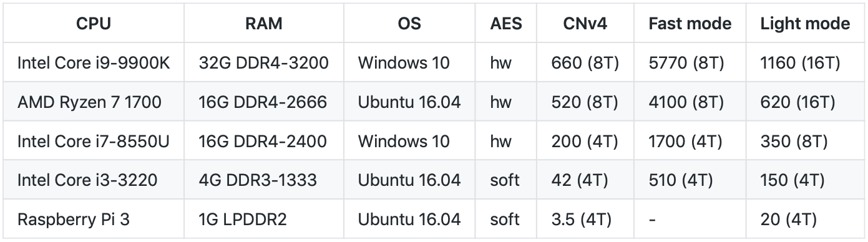Click the CPU column header

[x=94, y=24]
